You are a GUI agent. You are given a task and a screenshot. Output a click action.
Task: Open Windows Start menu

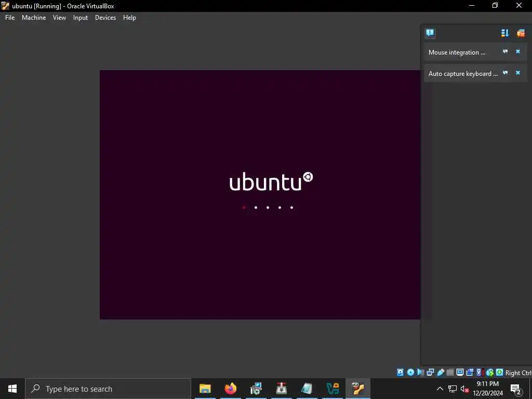[12, 389]
